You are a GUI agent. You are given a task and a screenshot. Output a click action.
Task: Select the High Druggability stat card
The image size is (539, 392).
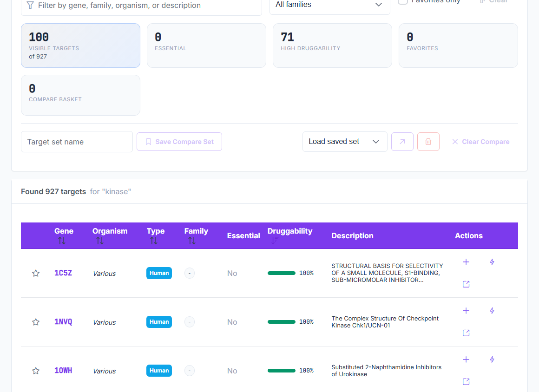coord(332,46)
